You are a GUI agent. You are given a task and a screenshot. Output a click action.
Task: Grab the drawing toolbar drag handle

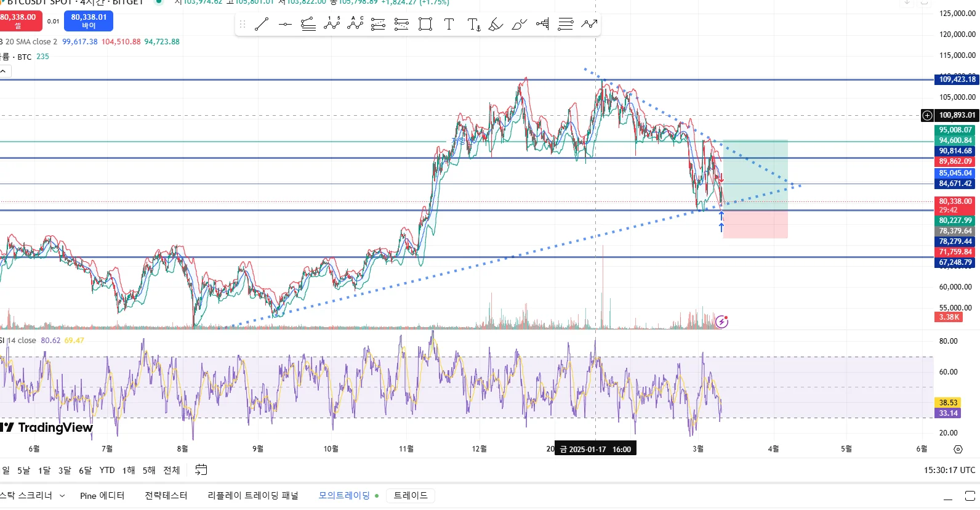(x=243, y=24)
